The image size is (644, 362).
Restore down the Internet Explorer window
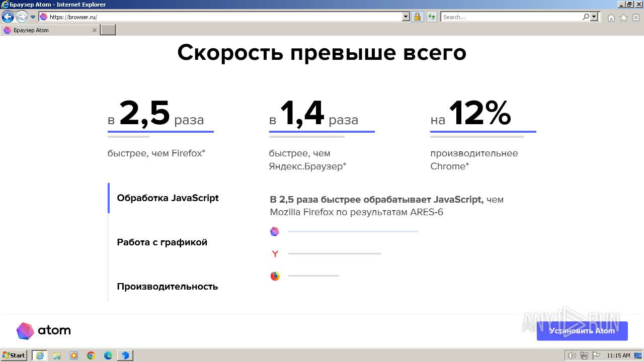[630, 5]
